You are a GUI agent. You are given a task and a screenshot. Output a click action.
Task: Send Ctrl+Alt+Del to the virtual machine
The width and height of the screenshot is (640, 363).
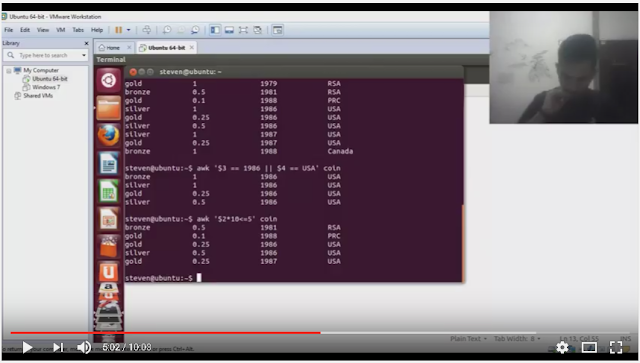click(147, 30)
